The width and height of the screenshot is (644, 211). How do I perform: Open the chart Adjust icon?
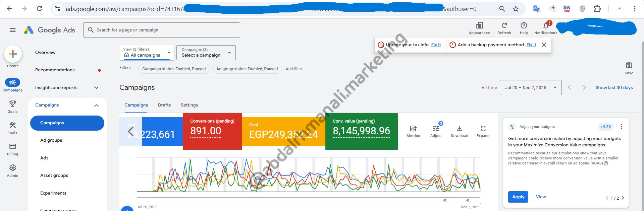point(436,131)
